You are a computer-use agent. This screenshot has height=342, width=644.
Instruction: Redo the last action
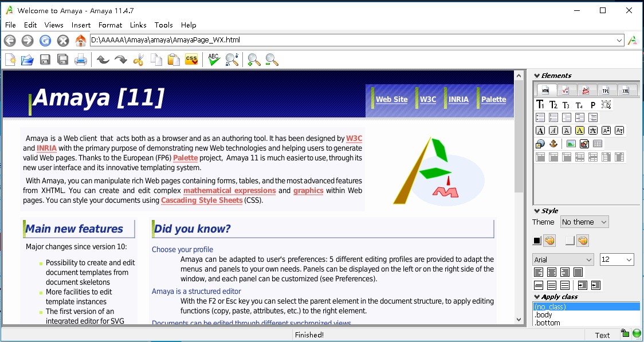121,60
